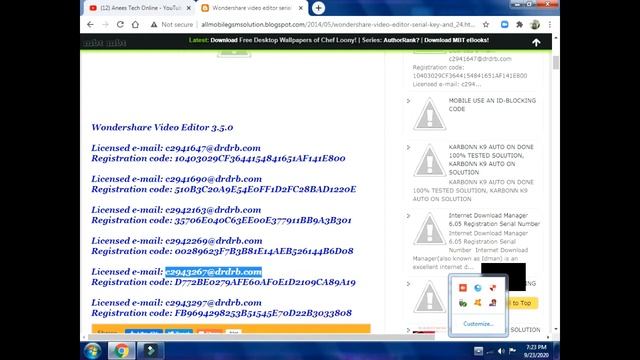Expand chevron beside KARBONN K9 AUTO post
This screenshot has height=360, width=640.
pos(408,147)
